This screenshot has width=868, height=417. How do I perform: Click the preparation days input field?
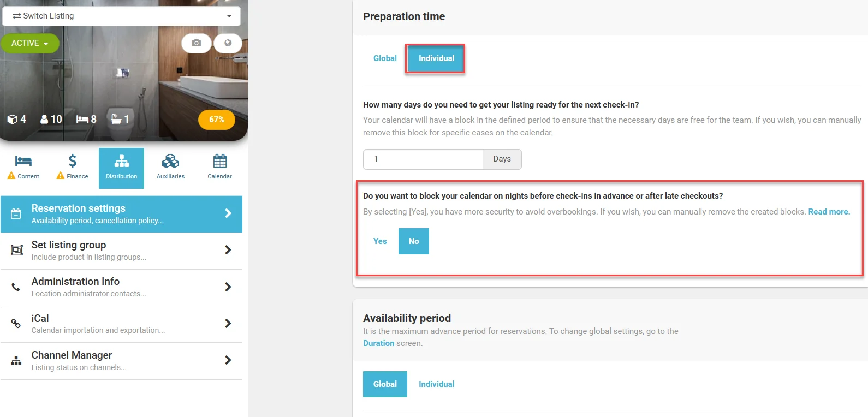tap(423, 159)
